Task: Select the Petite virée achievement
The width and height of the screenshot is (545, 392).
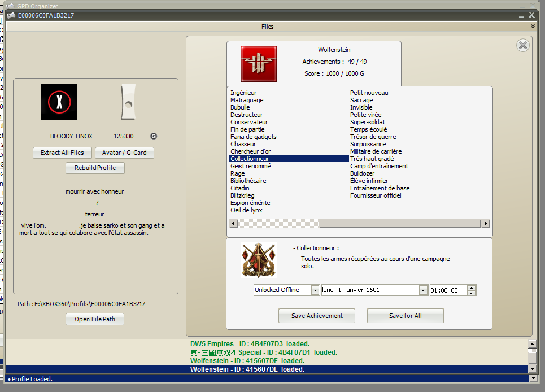Action: pyautogui.click(x=365, y=115)
